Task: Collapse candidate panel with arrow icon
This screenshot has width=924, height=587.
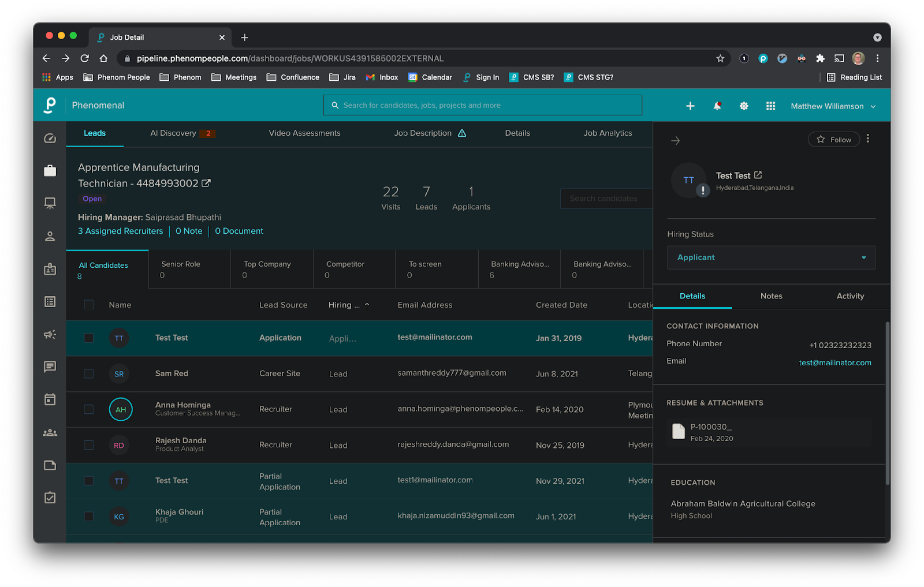Action: 676,140
